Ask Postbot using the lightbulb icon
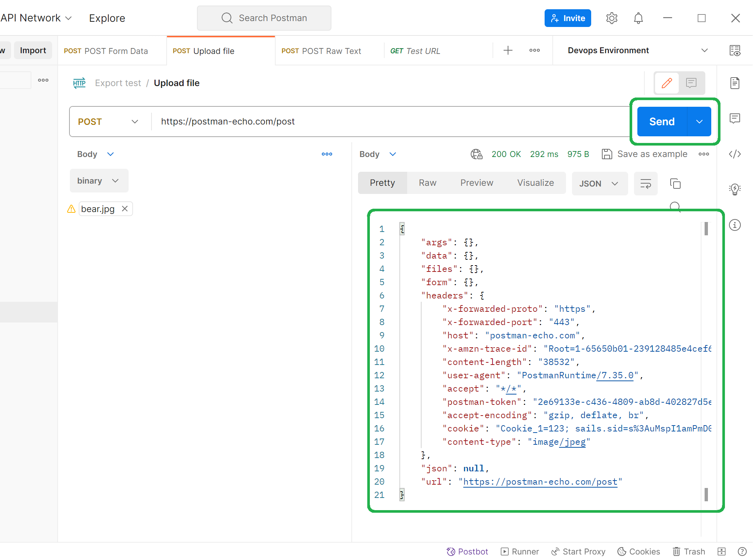The image size is (753, 560). (735, 189)
